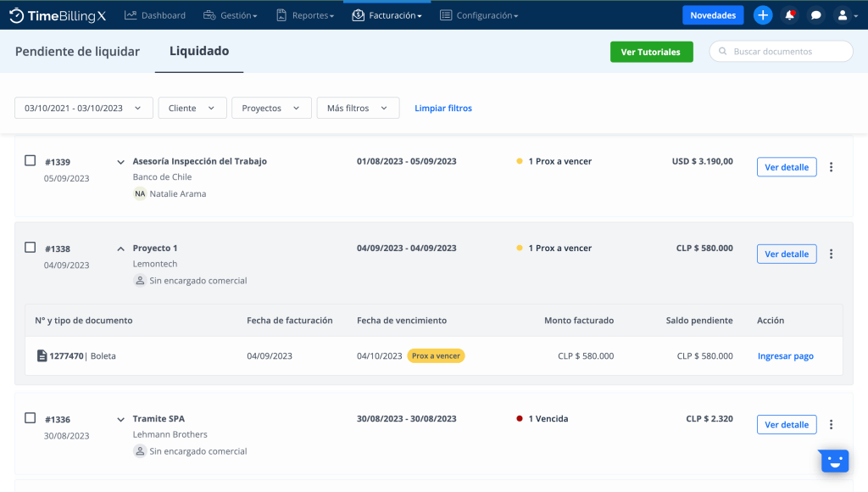Screen dimensions: 868x492
Task: Open the Reportes menu
Action: coord(305,15)
